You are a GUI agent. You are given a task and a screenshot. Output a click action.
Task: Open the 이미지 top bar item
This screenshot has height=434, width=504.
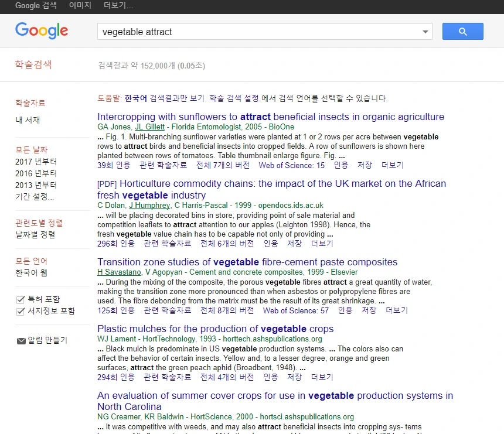(80, 5)
